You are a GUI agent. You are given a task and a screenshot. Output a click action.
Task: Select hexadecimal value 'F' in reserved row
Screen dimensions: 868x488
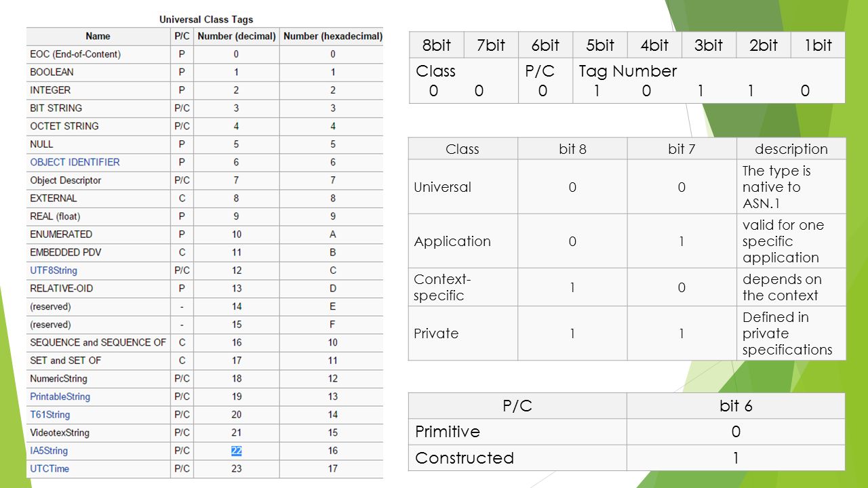tap(332, 325)
